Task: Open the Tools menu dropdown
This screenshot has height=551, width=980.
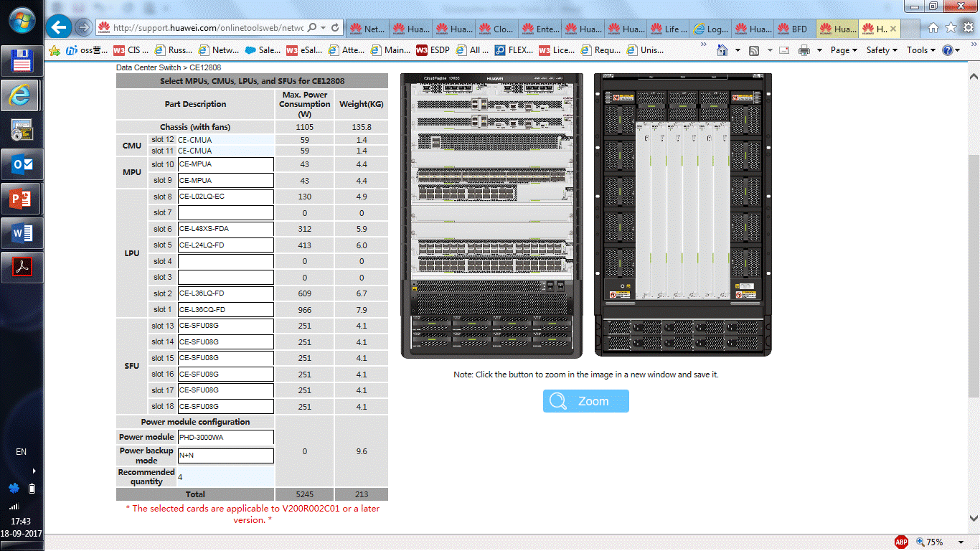Action: coord(921,50)
